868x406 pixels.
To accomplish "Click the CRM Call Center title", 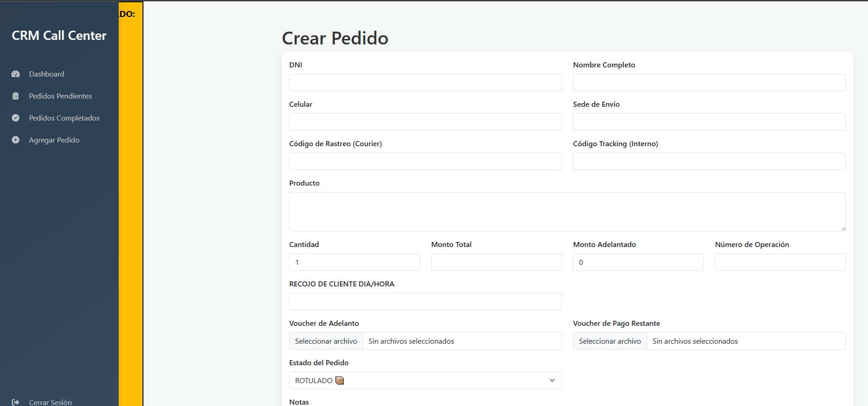I will 59,36.
